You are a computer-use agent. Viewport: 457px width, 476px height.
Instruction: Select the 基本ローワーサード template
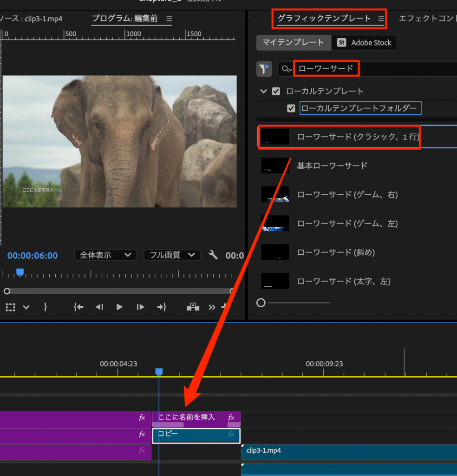click(x=332, y=165)
